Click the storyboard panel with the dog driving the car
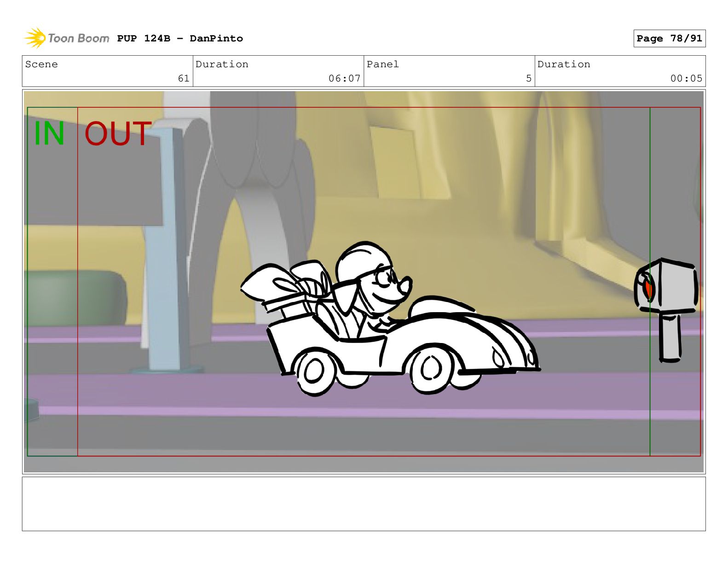This screenshot has width=728, height=564. click(x=364, y=282)
